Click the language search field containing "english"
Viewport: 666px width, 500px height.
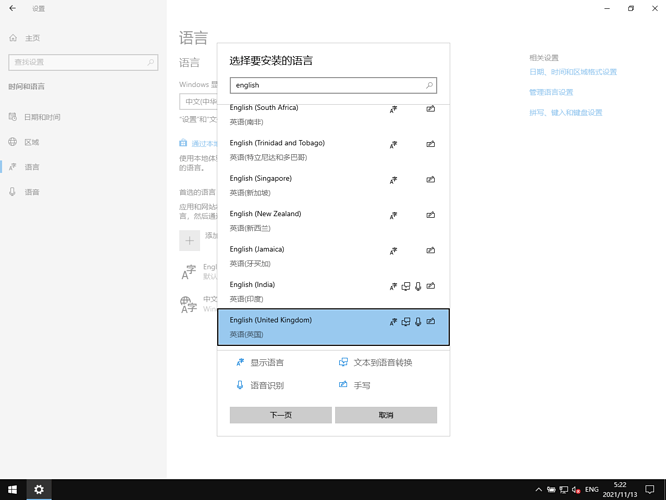(x=325, y=86)
